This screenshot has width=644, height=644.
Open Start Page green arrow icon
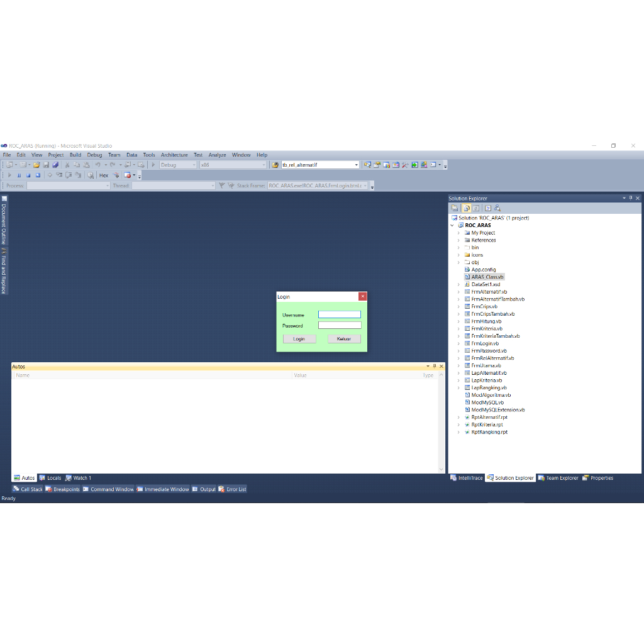coord(414,165)
